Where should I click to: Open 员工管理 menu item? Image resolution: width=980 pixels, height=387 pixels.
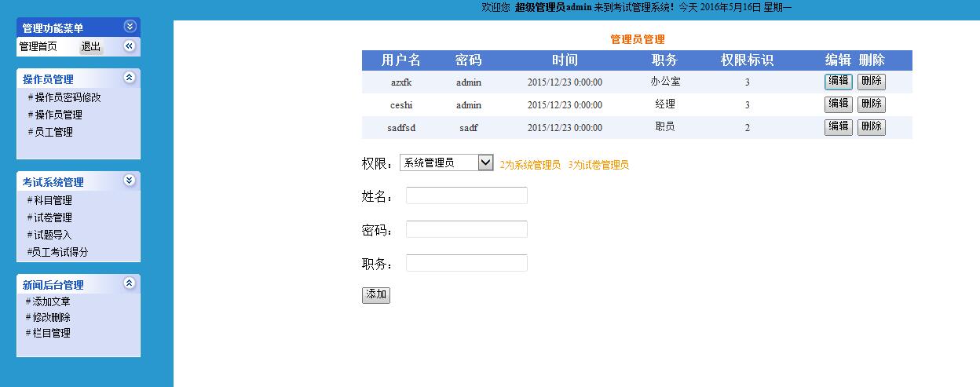53,132
